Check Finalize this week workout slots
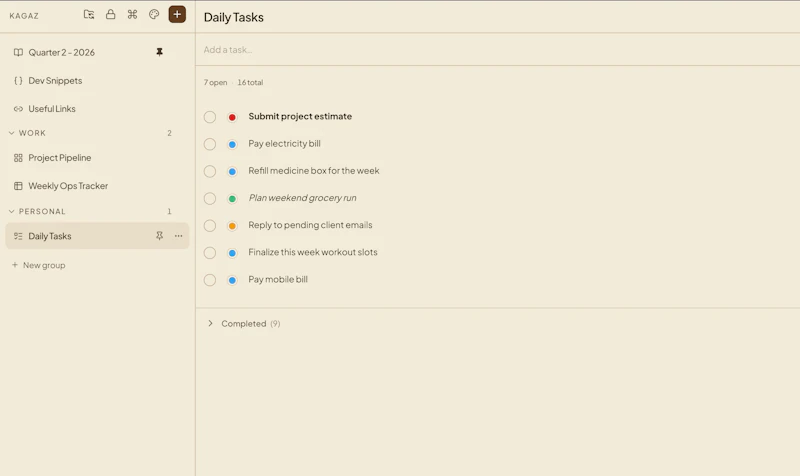Screen dimensions: 800x476 tap(210, 253)
